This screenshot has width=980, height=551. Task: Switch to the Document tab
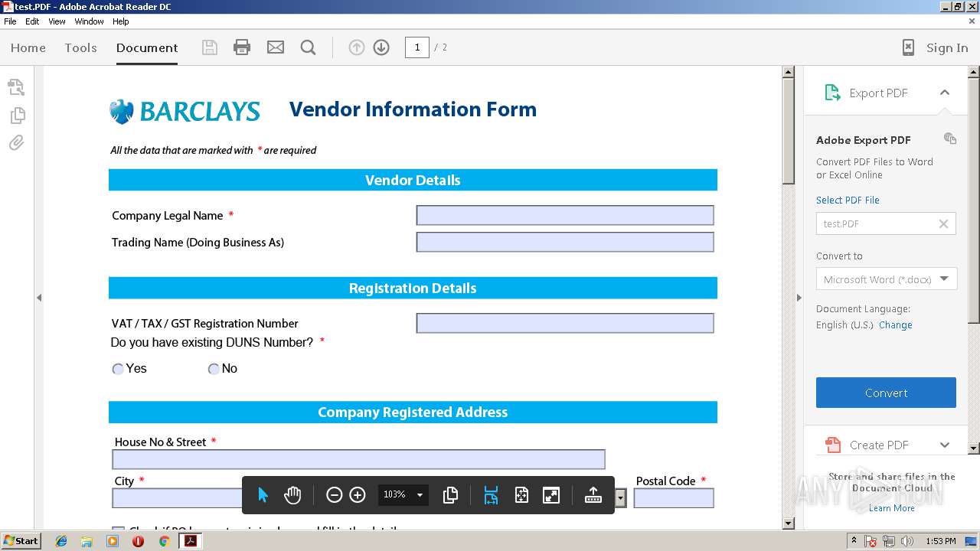[x=147, y=47]
